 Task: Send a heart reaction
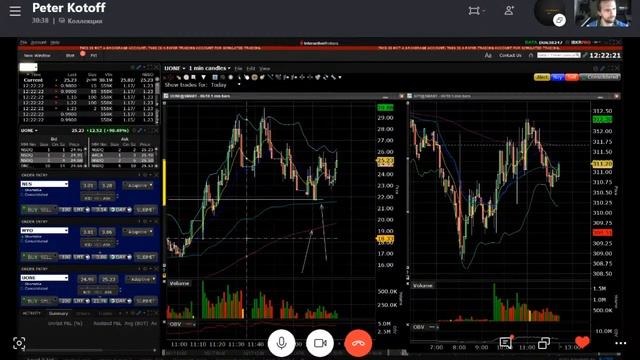[582, 342]
